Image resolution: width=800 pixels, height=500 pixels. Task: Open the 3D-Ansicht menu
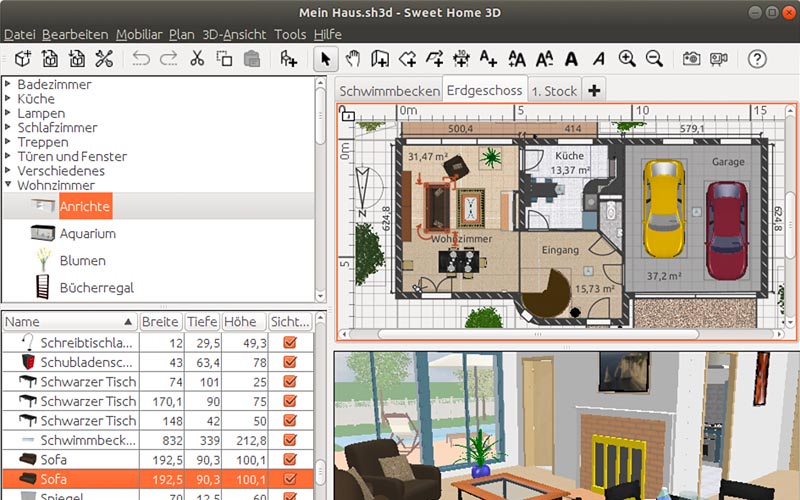(x=234, y=34)
